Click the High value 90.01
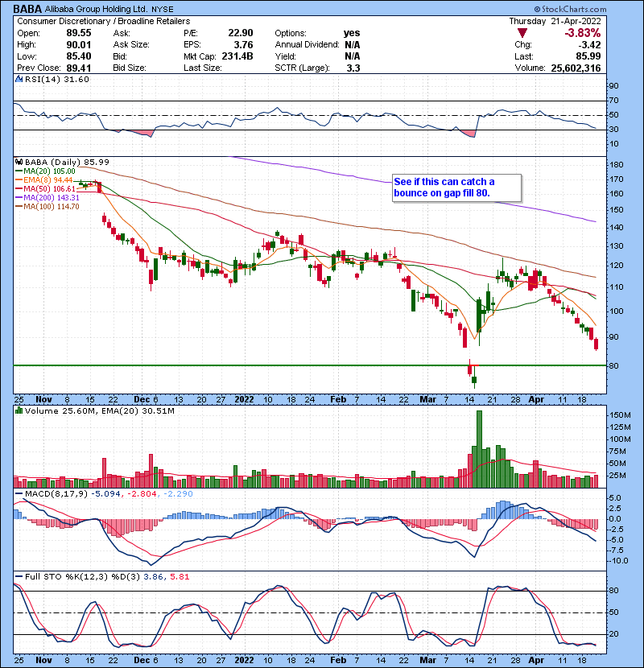Screen dimensions: 644x668 point(79,45)
